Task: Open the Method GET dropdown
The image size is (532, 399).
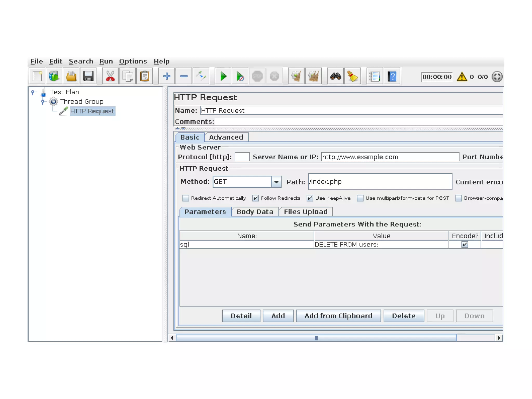Action: [276, 182]
